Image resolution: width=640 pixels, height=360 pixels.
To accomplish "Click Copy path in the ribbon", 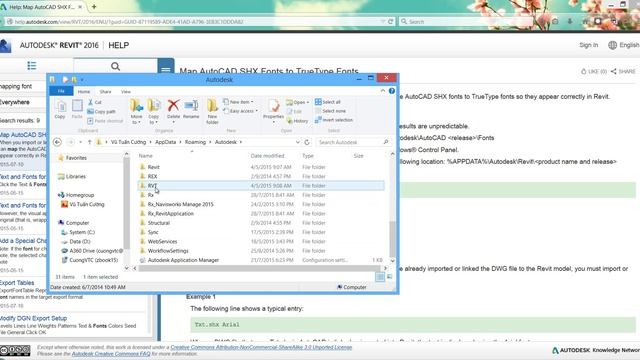I will coord(102,111).
